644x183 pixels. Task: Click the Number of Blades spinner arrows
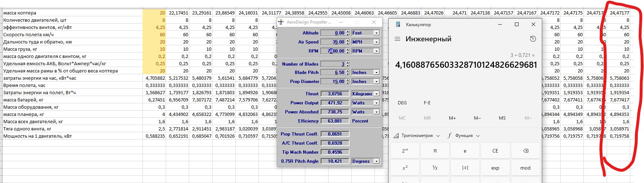[x=347, y=64]
